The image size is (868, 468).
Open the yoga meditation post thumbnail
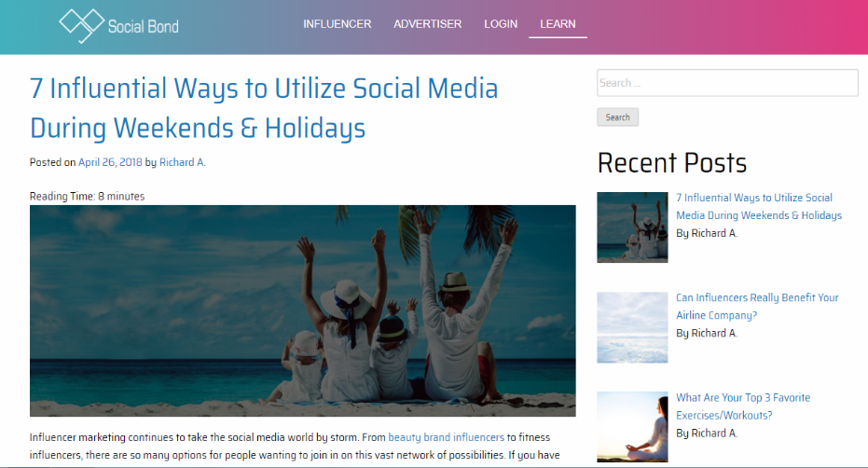click(632, 427)
